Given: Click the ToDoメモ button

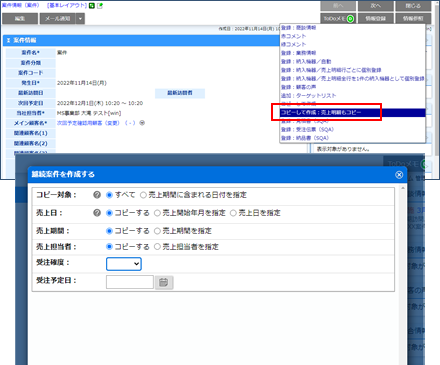Looking at the screenshot, I should (338, 19).
